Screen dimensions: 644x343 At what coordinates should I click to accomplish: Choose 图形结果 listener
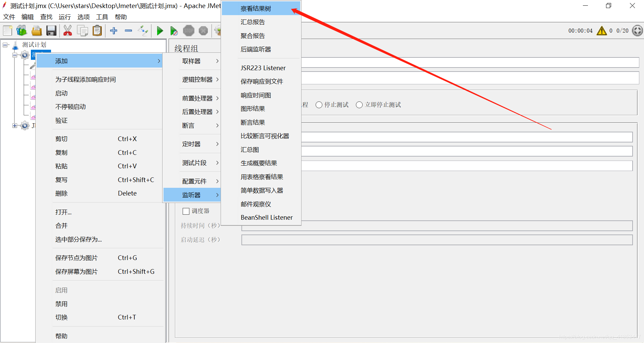coord(261,109)
